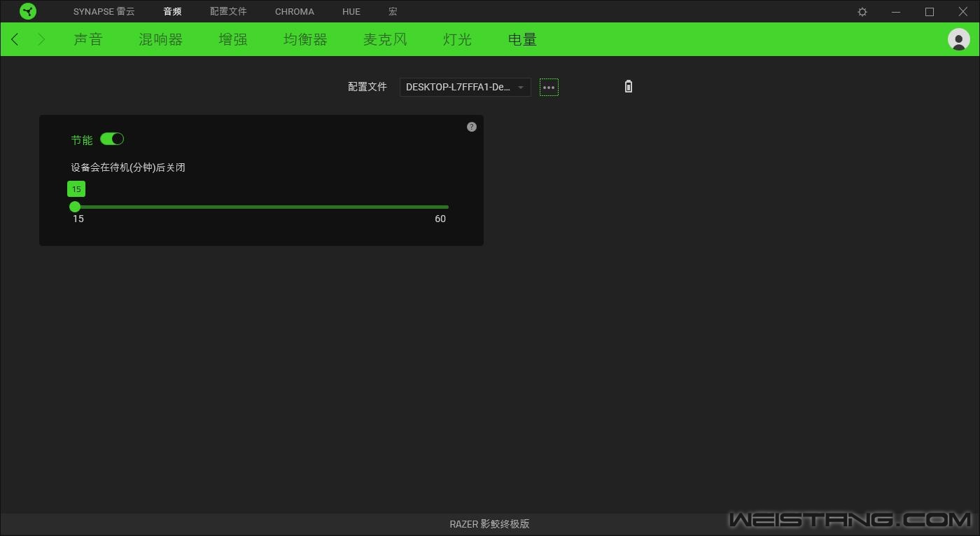
Task: Select the 音频 top menu tab
Action: 172,11
